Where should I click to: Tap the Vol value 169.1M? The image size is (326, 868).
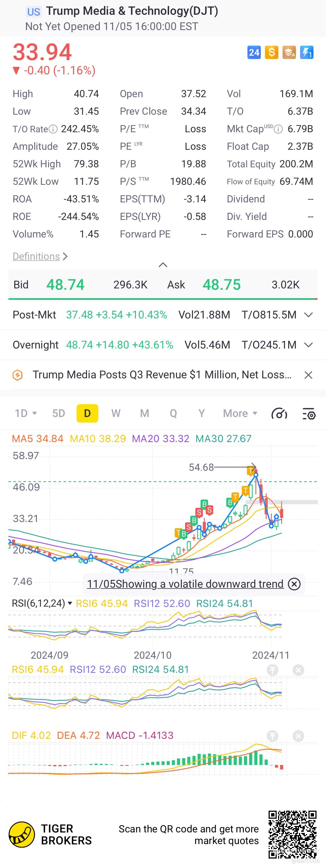coord(296,94)
